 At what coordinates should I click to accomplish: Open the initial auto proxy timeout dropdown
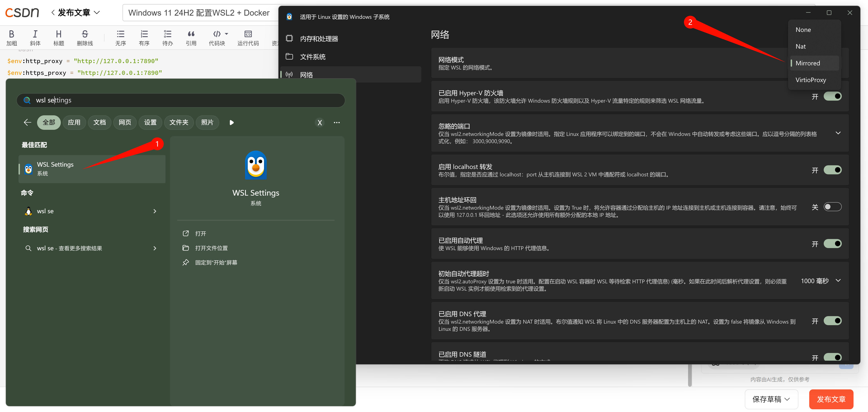click(x=838, y=281)
